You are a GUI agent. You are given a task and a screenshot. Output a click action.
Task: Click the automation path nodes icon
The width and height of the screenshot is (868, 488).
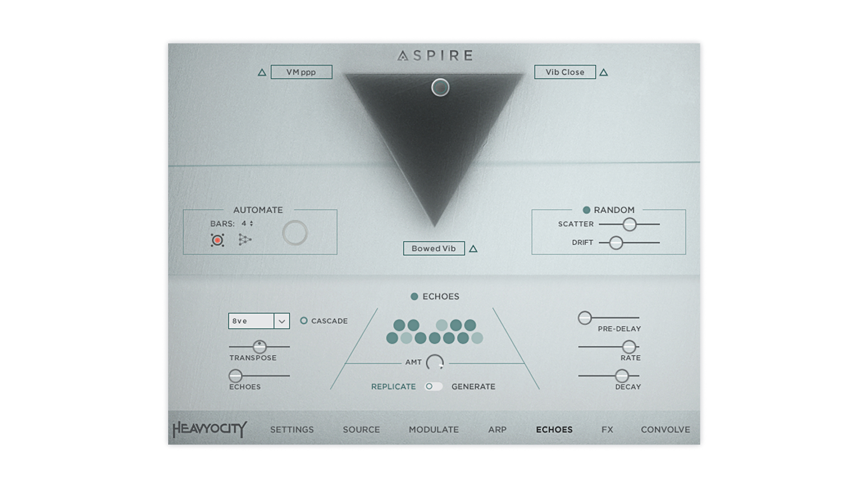point(245,240)
